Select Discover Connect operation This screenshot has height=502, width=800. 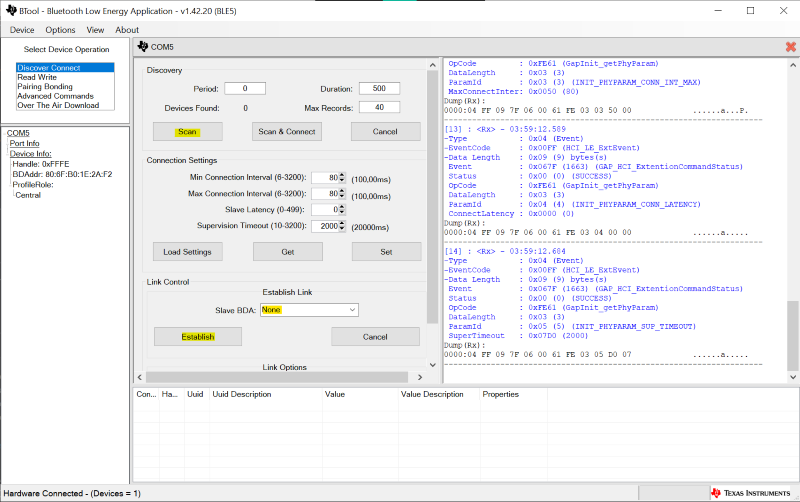(65, 68)
